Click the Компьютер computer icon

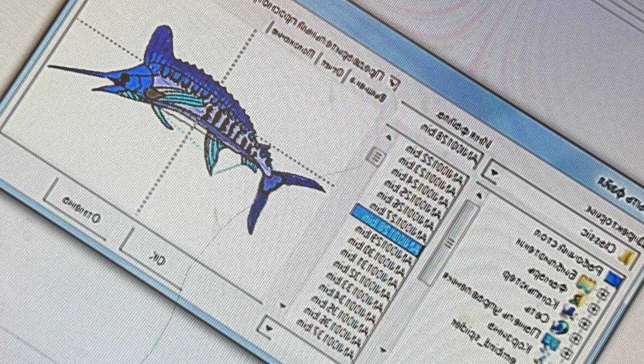570,312
